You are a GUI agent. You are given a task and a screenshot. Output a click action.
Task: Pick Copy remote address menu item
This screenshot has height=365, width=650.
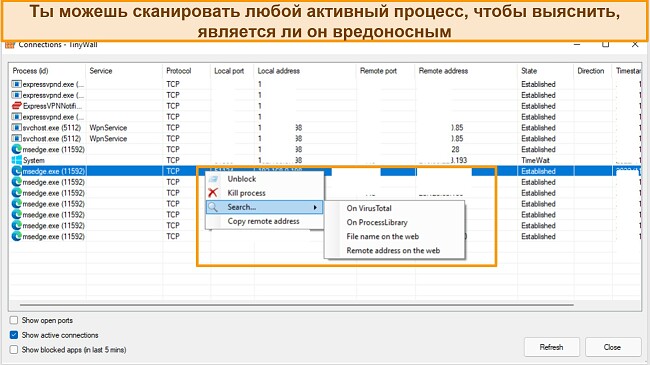pos(263,221)
